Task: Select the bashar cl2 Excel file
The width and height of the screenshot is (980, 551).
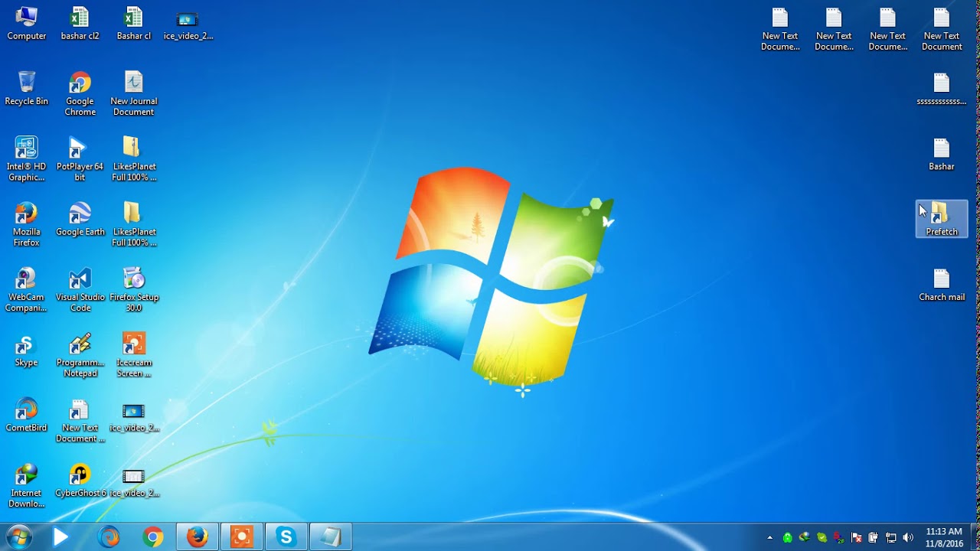Action: (x=80, y=23)
